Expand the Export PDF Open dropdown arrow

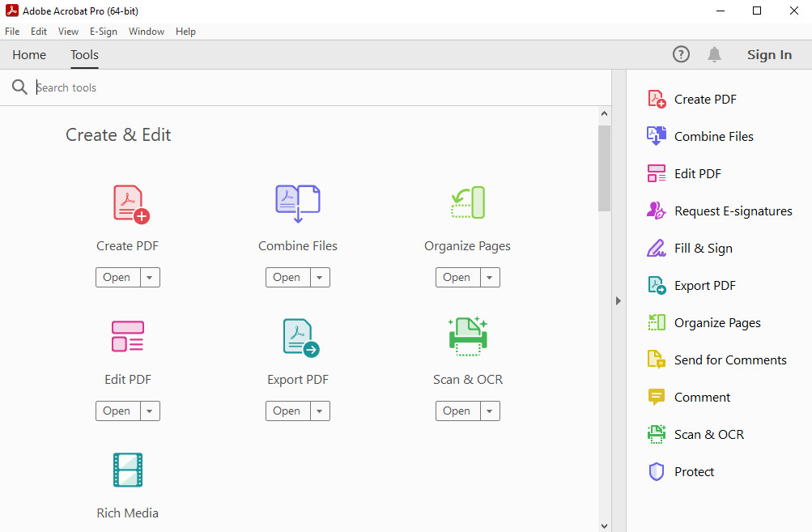click(x=320, y=411)
